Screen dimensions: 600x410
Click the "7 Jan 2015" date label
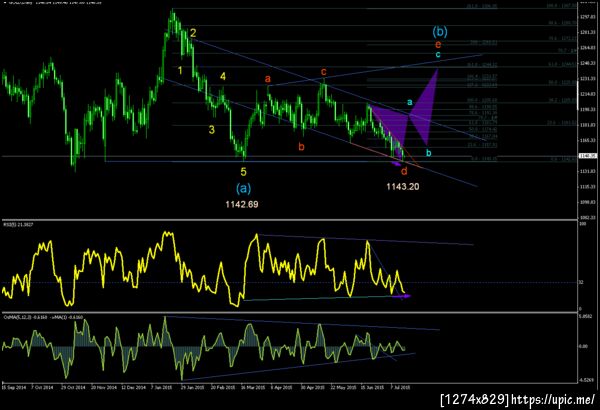tap(162, 387)
